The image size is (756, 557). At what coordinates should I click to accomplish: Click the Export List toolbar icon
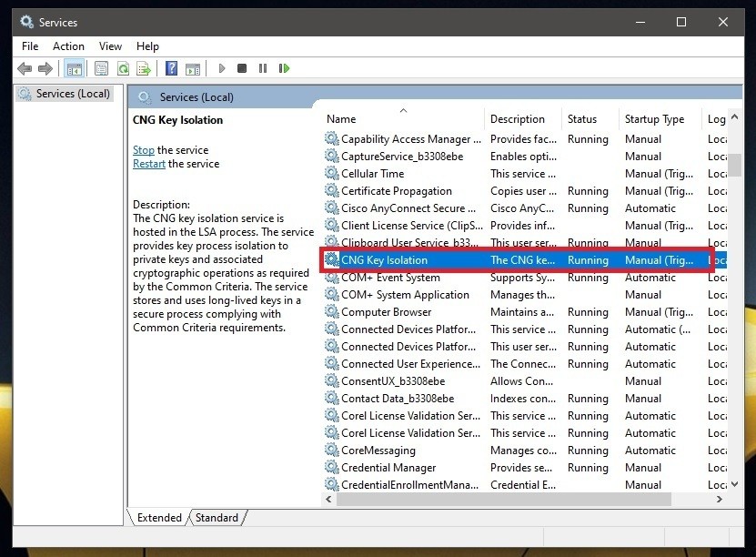point(144,68)
